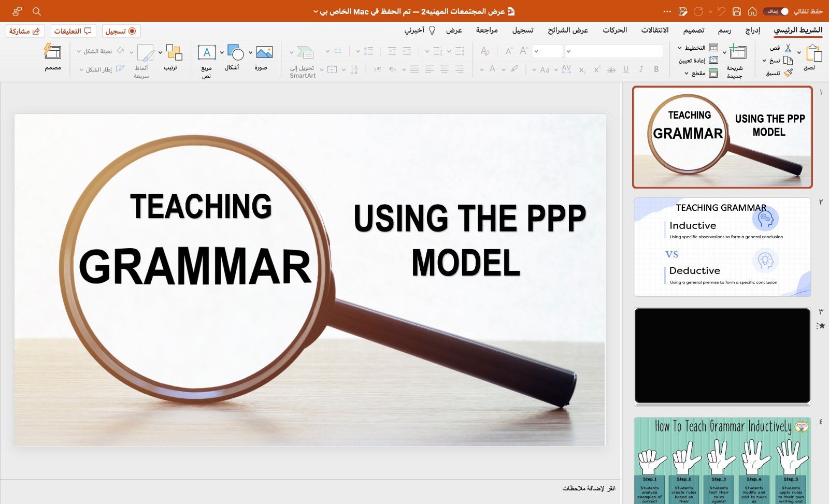The height and width of the screenshot is (504, 829).
Task: Open the Layout menu (التخطيط)
Action: tap(697, 48)
